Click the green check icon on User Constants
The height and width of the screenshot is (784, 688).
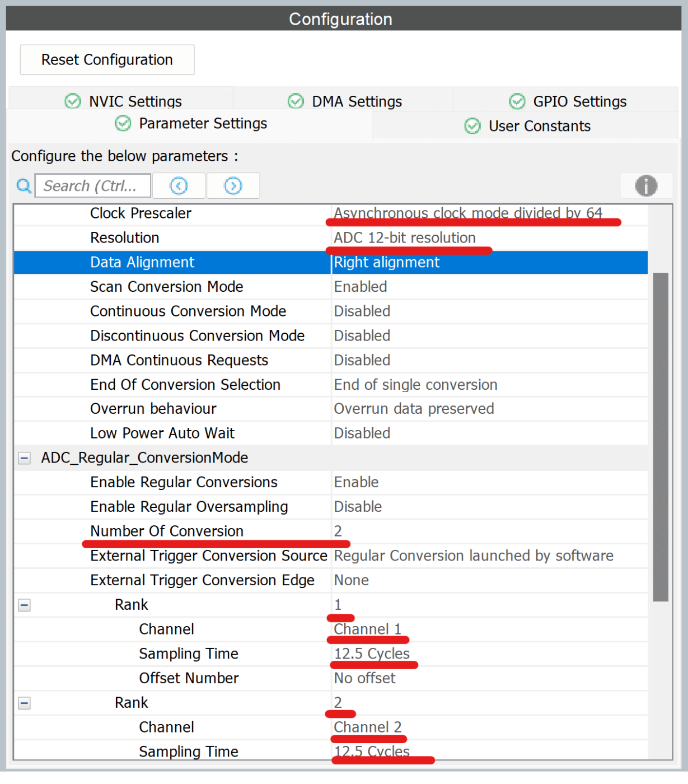[472, 125]
